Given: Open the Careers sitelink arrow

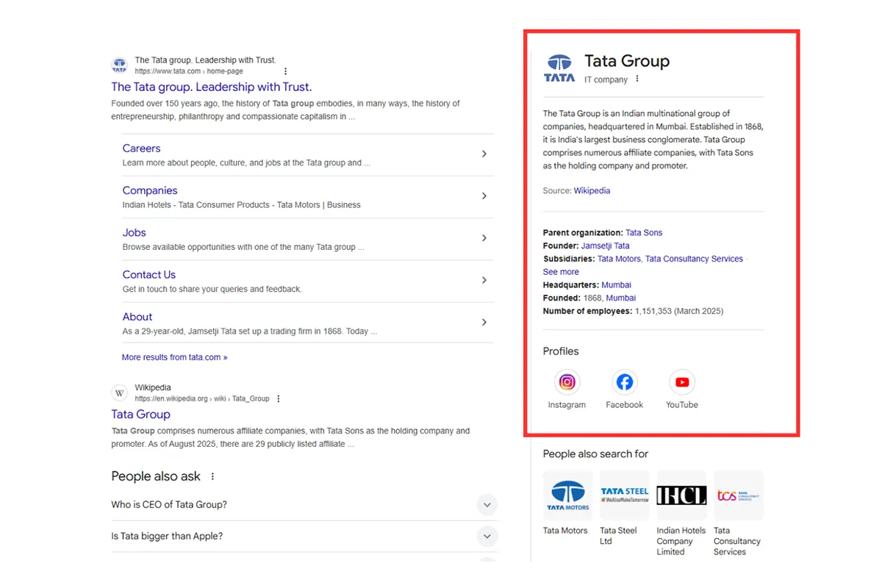Looking at the screenshot, I should (484, 154).
